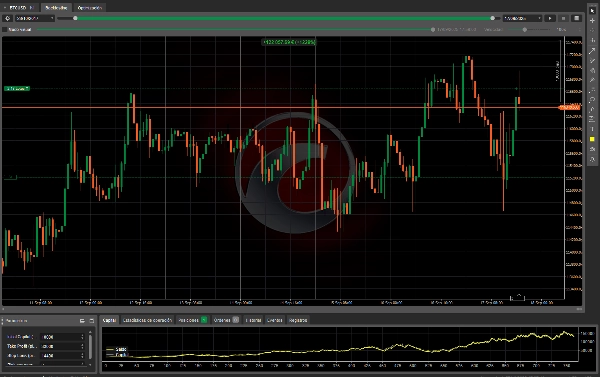Open the Capital tab
This screenshot has height=377, width=600.
[109, 320]
